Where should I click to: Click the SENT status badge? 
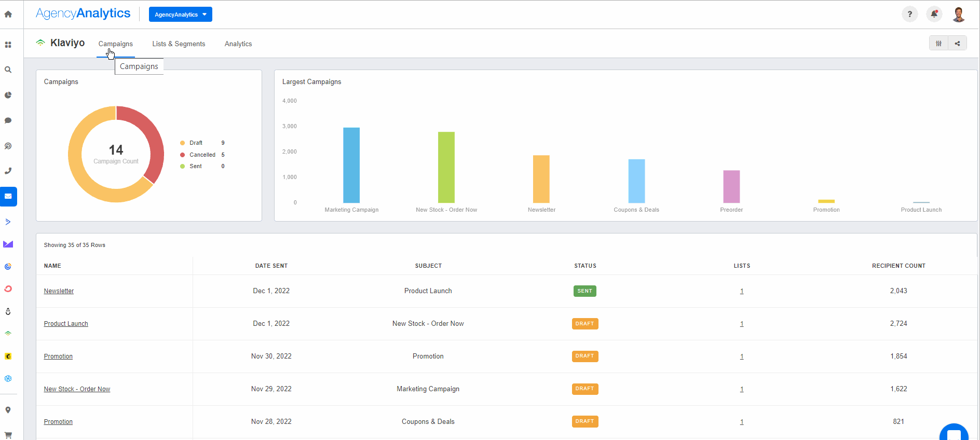585,291
